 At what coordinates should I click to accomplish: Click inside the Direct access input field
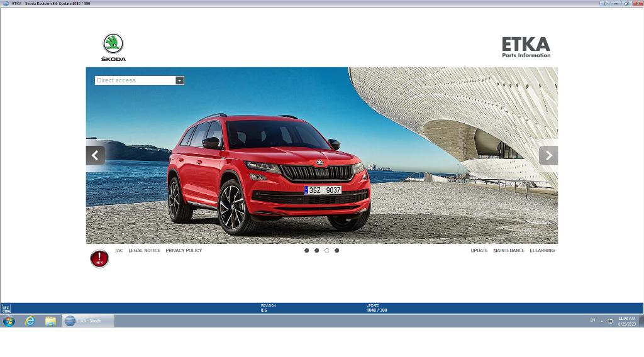[x=135, y=80]
